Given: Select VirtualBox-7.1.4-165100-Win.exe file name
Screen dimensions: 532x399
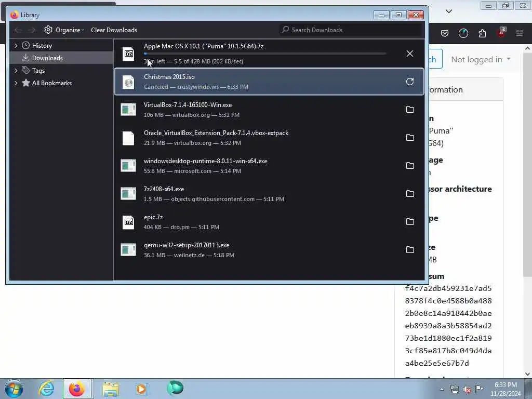Looking at the screenshot, I should (x=188, y=105).
